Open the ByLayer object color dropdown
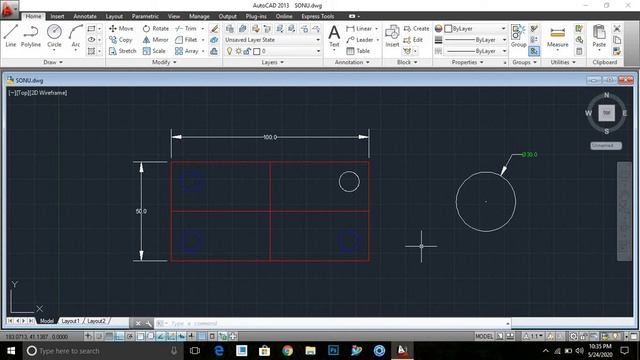640x360 pixels. 476,29
